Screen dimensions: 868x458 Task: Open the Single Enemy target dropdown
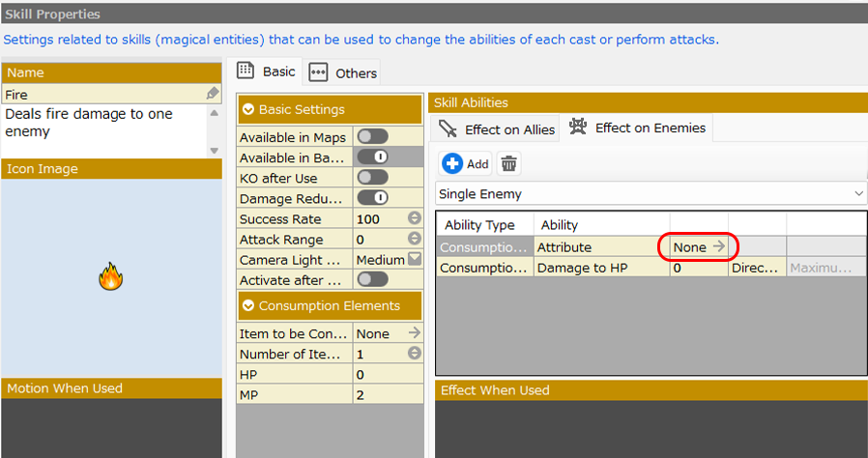click(651, 194)
